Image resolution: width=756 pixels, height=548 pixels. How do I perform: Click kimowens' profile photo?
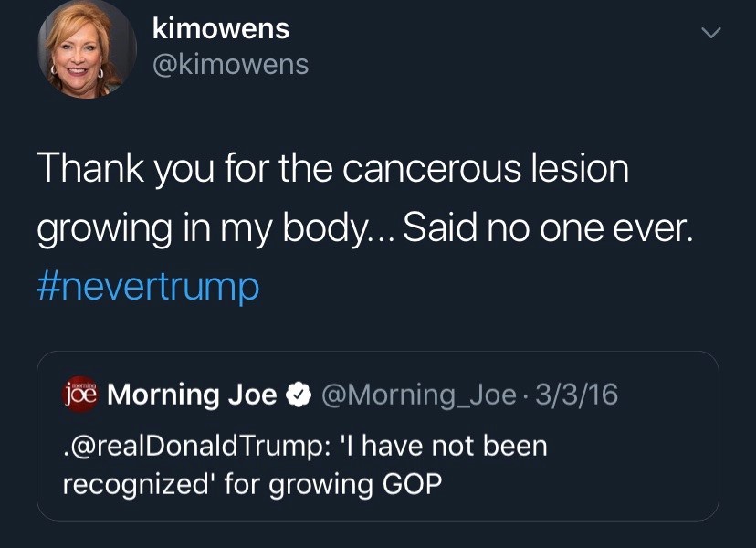[x=79, y=49]
